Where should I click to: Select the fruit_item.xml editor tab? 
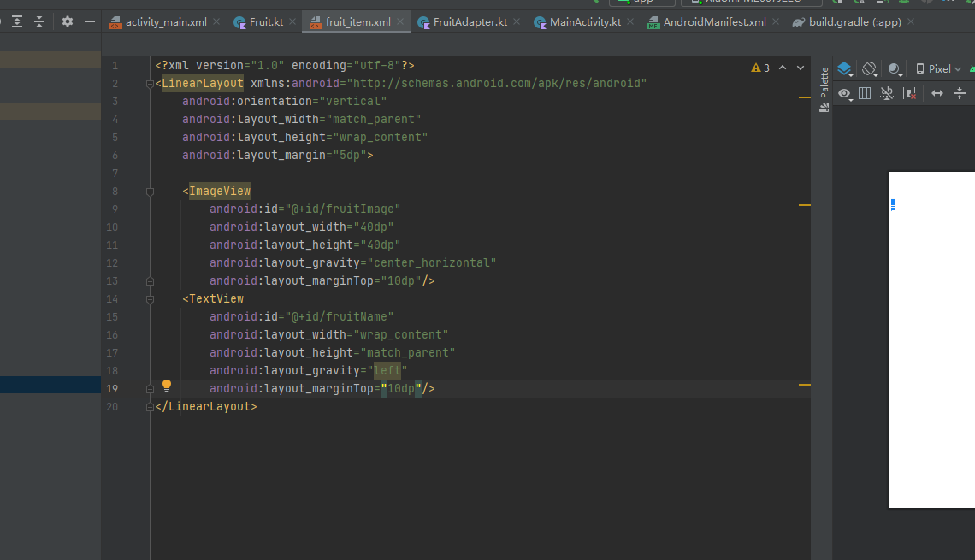tap(358, 22)
